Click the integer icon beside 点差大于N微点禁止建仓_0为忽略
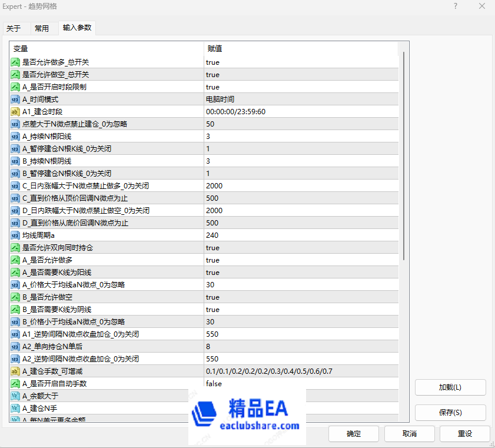Viewport: 495px width, 448px height. 15,124
